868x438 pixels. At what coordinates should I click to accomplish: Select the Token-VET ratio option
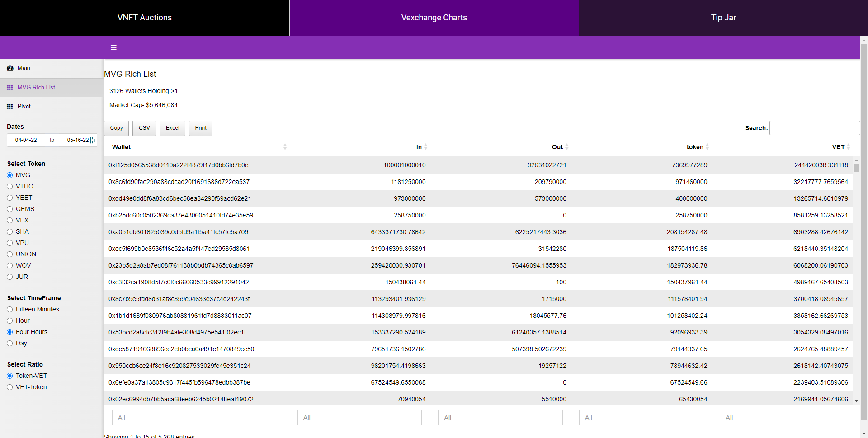[9, 376]
